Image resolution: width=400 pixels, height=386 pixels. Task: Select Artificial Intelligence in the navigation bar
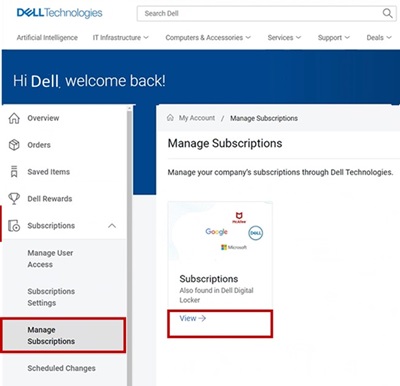47,38
